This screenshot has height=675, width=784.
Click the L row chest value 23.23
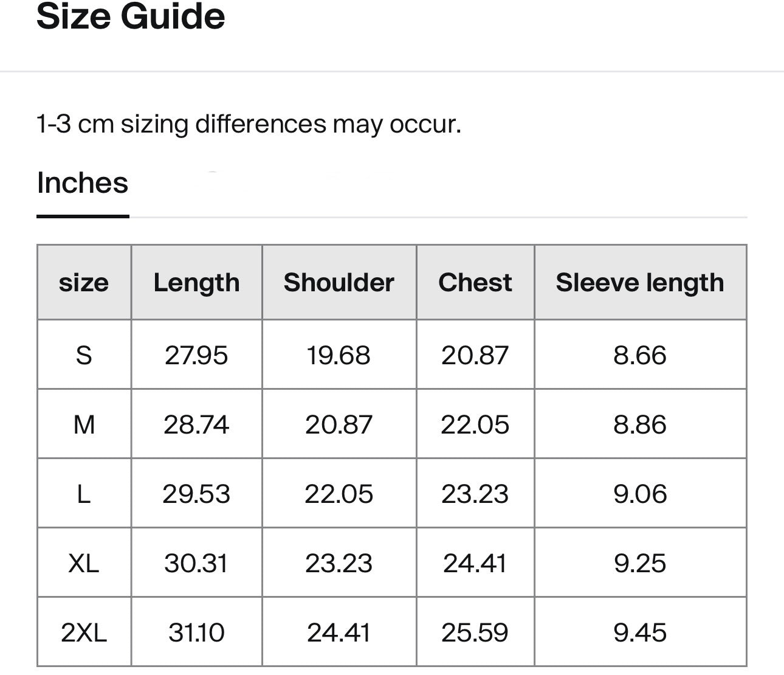pos(475,494)
